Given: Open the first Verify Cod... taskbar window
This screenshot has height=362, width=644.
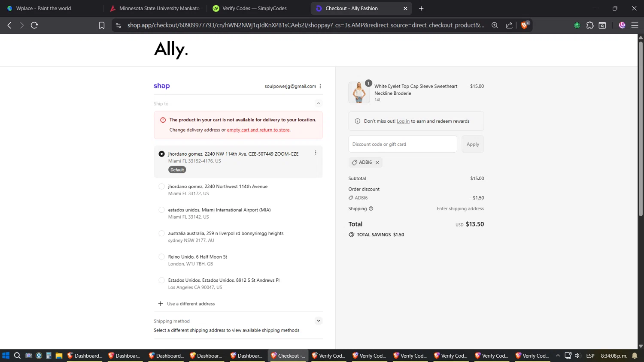Looking at the screenshot, I should [329, 356].
